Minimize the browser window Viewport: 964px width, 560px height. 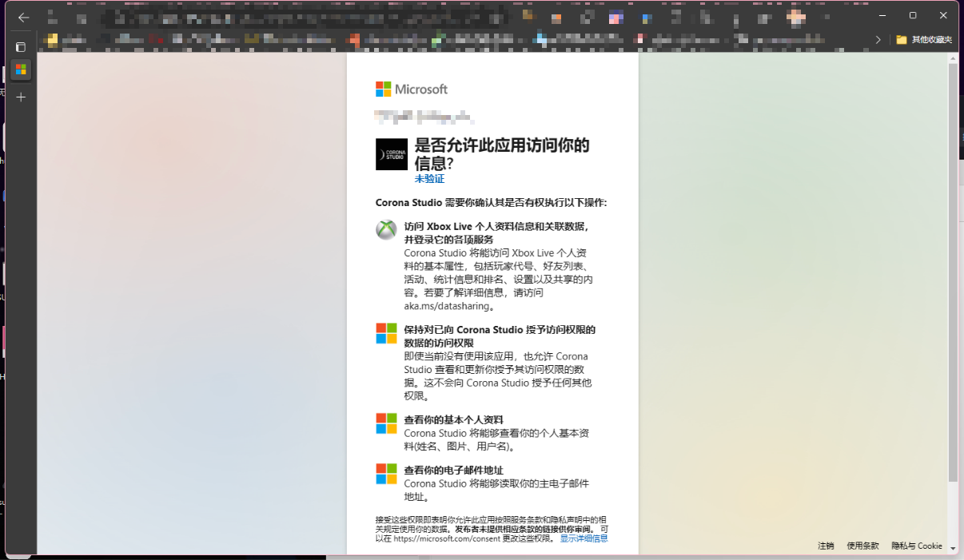click(x=882, y=15)
